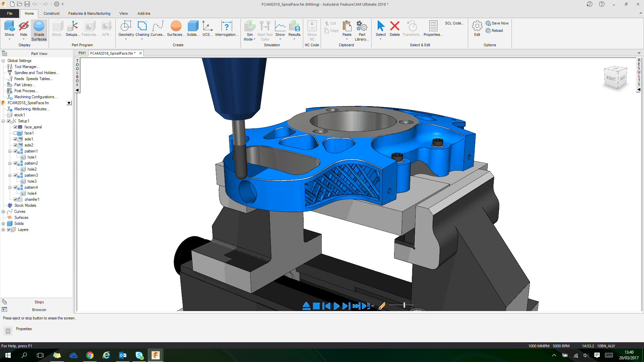Viewport: 644px width, 362px height.
Task: Click the simulation speed slider handle
Action: point(404,305)
